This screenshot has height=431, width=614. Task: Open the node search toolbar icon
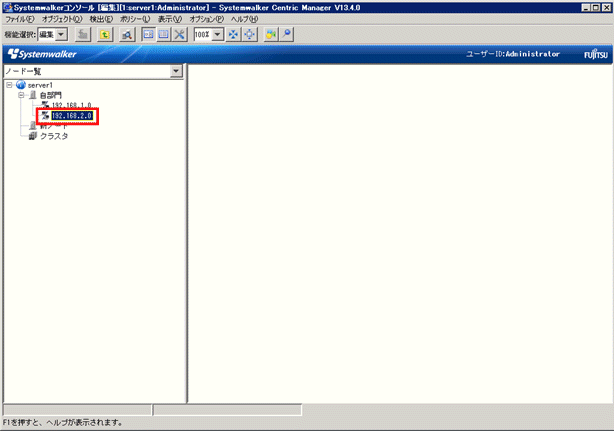pyautogui.click(x=127, y=34)
